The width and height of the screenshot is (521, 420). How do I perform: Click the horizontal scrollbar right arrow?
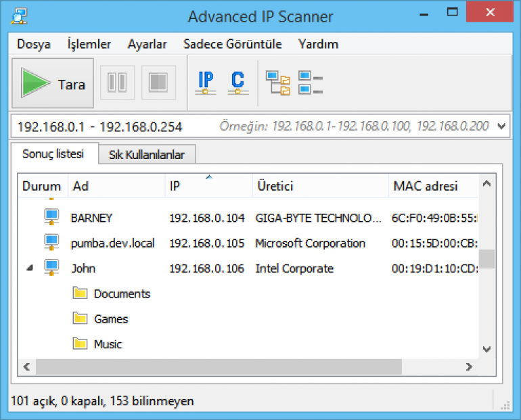pyautogui.click(x=469, y=367)
